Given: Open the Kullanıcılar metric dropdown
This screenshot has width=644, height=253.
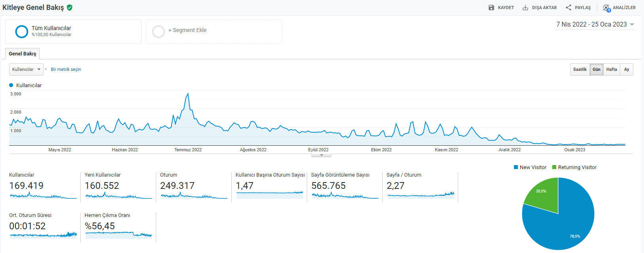Looking at the screenshot, I should pyautogui.click(x=26, y=69).
